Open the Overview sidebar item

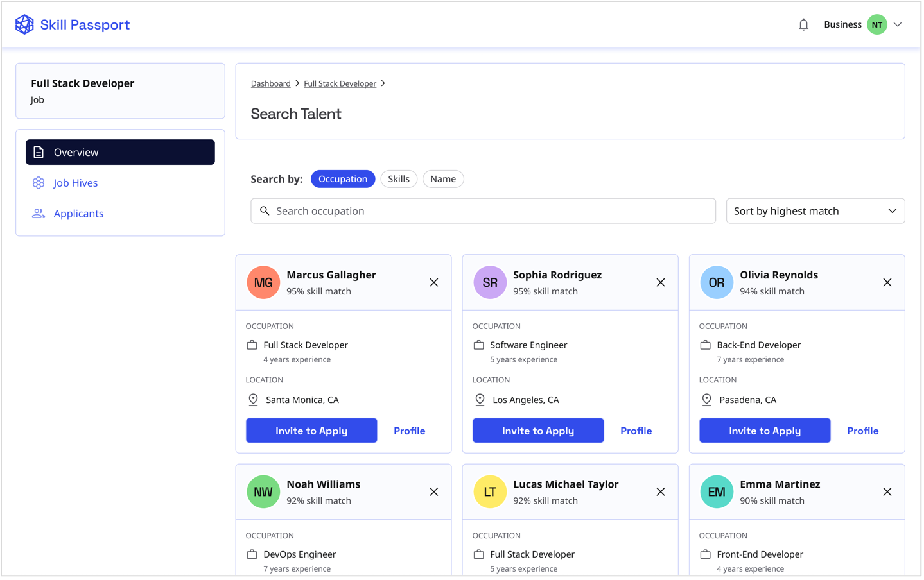point(120,152)
